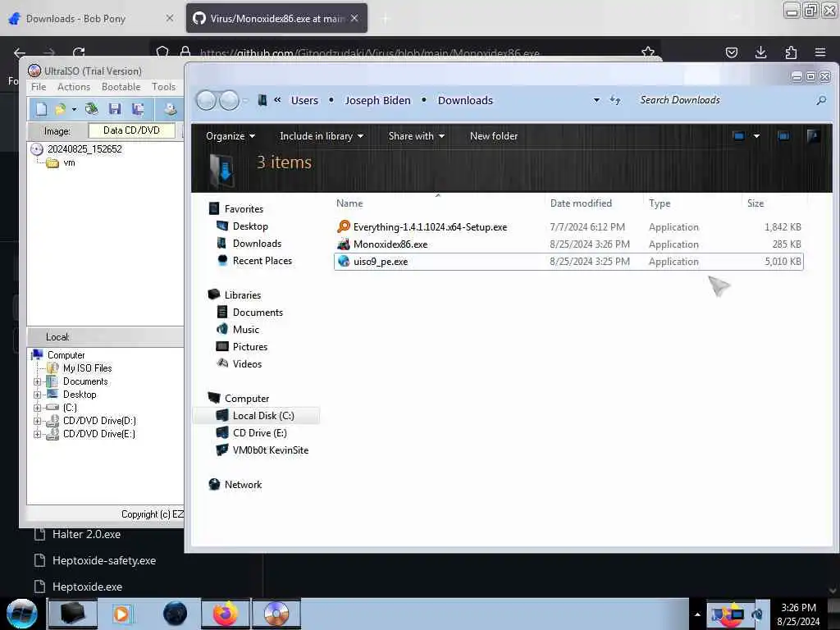Click the Open CD/DVD icon in UltraISO toolbar

tap(92, 109)
